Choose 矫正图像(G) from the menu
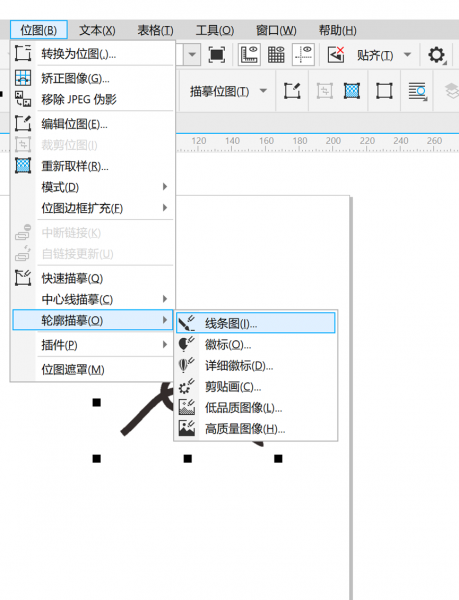This screenshot has height=600, width=459. point(93,78)
